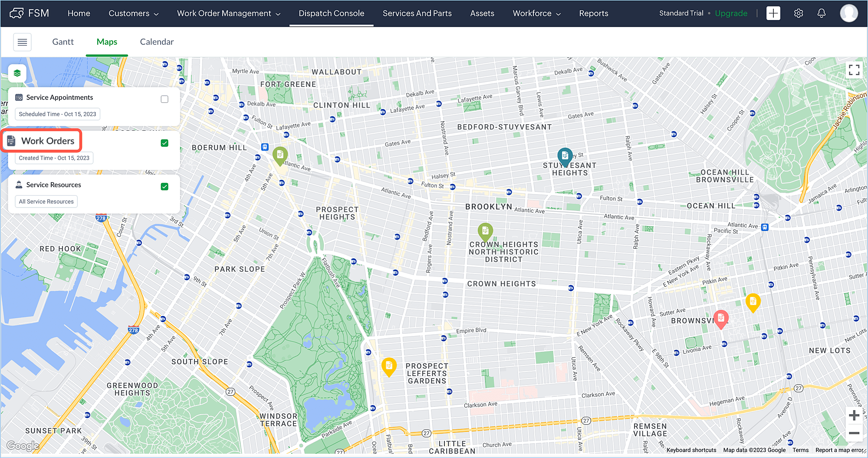Click the Bedford-Stuyvesant map label
Image resolution: width=868 pixels, height=458 pixels.
pos(504,127)
